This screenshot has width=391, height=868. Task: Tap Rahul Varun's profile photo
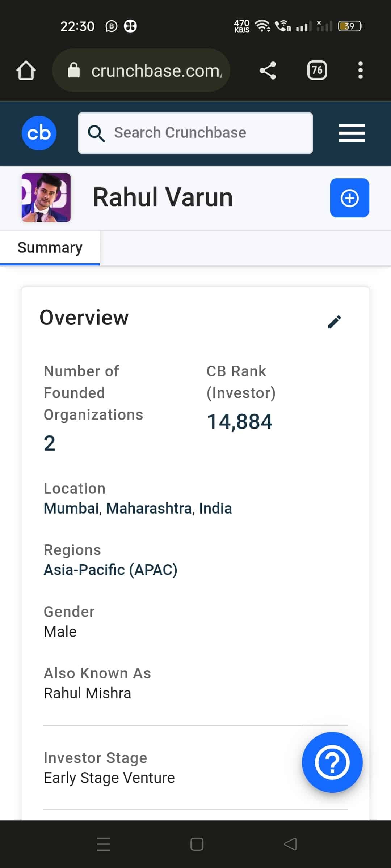click(x=46, y=197)
